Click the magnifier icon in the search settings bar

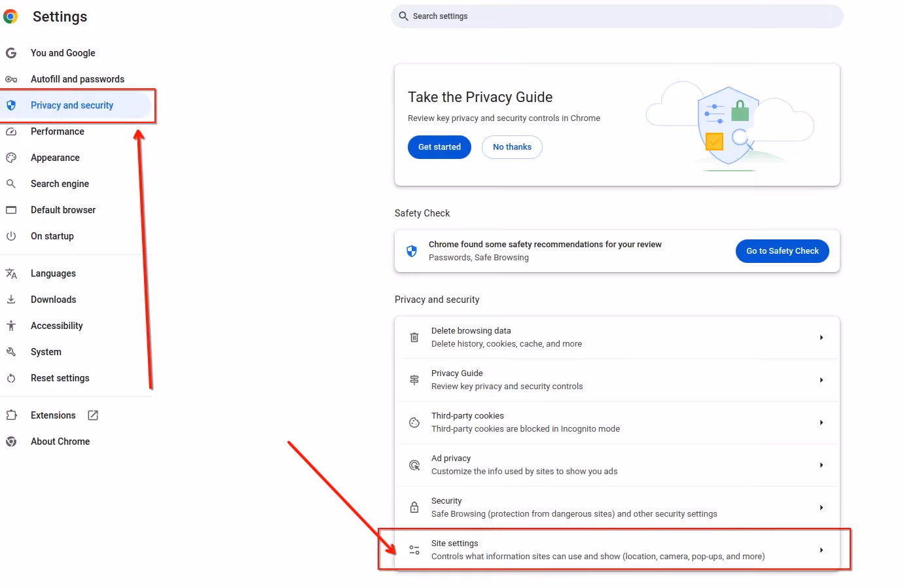pos(404,16)
